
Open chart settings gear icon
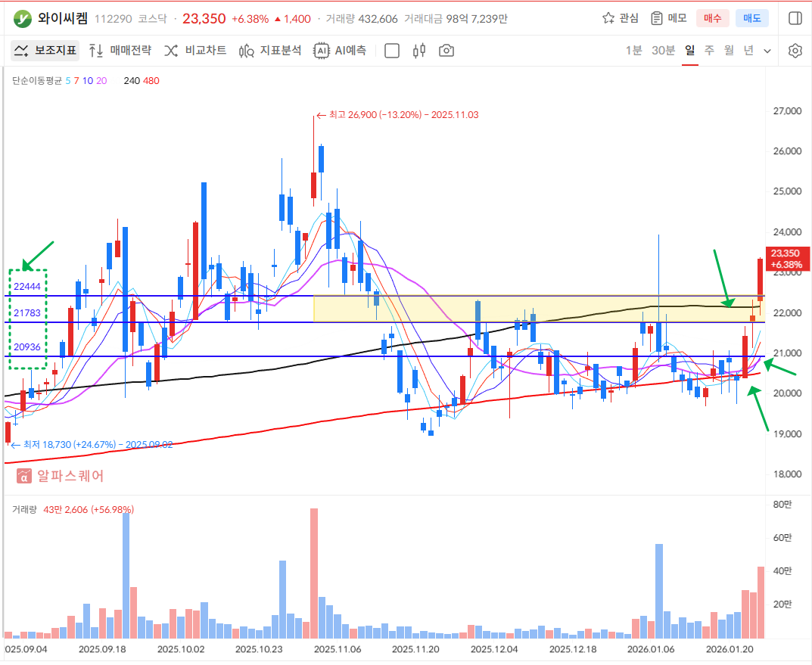pos(795,51)
